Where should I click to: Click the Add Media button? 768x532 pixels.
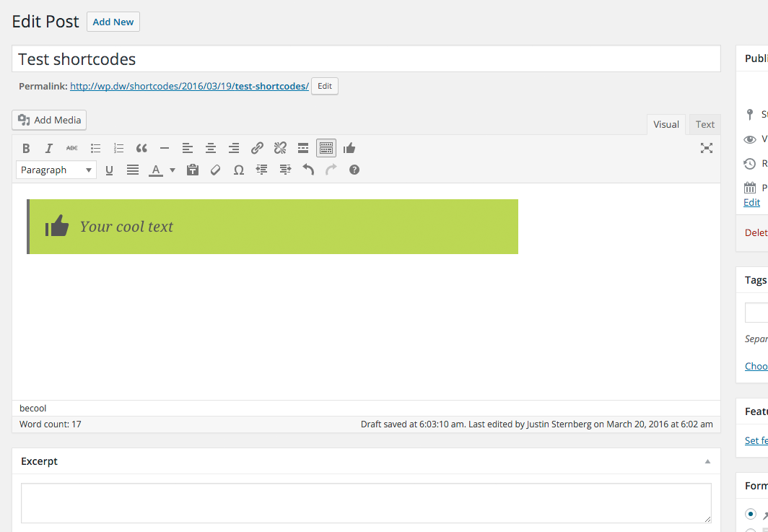[49, 120]
